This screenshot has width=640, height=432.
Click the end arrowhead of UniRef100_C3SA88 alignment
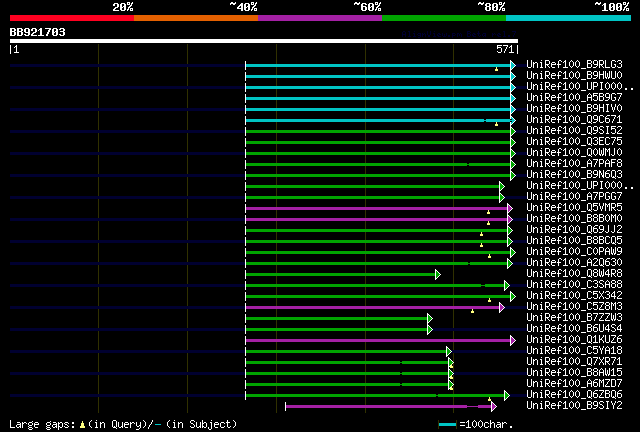[x=507, y=286]
